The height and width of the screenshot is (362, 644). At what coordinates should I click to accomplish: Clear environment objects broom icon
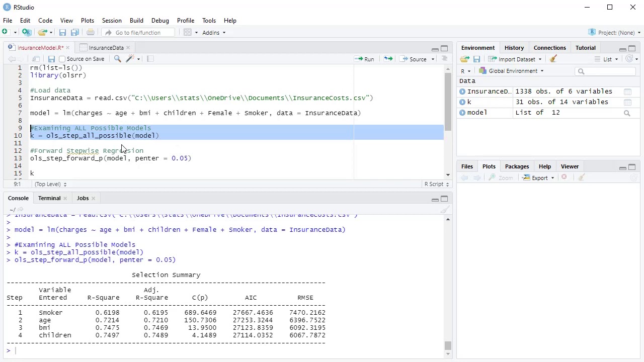[553, 59]
